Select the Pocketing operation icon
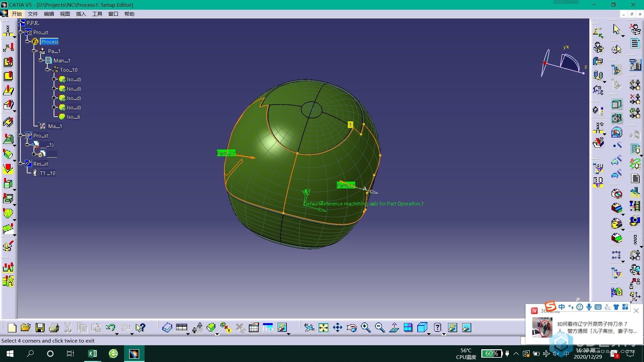The height and width of the screenshot is (362, 644). click(8, 62)
